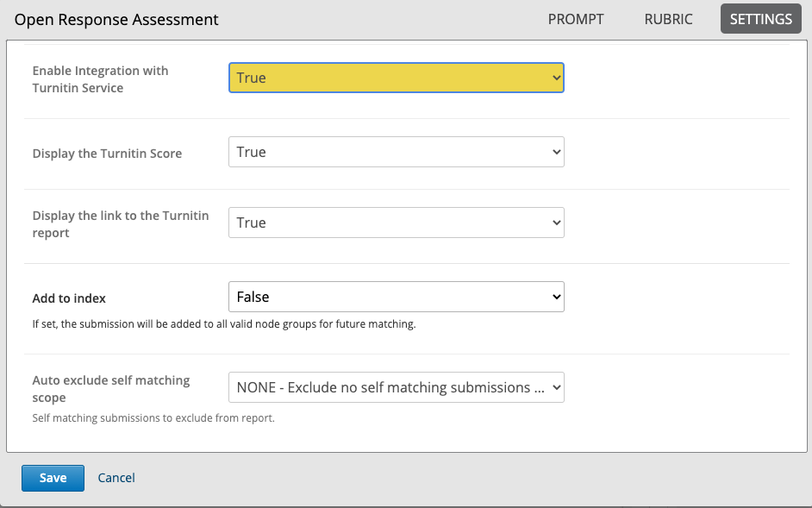The image size is (812, 508).
Task: Click the Add to index help text
Action: coord(224,324)
